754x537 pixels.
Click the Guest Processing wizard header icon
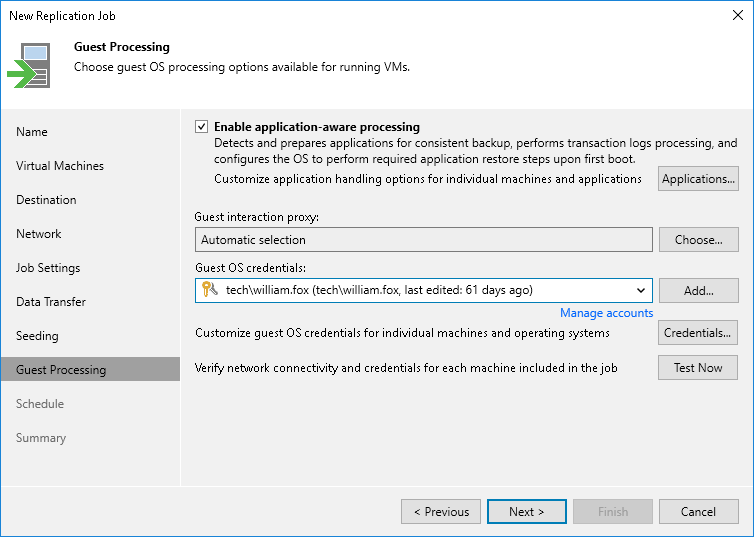[x=29, y=64]
